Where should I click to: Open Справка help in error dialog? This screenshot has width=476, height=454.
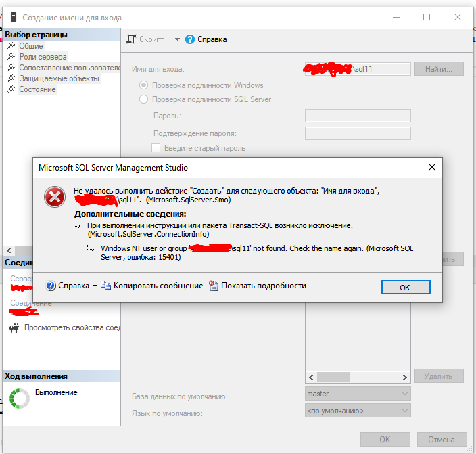tap(74, 286)
